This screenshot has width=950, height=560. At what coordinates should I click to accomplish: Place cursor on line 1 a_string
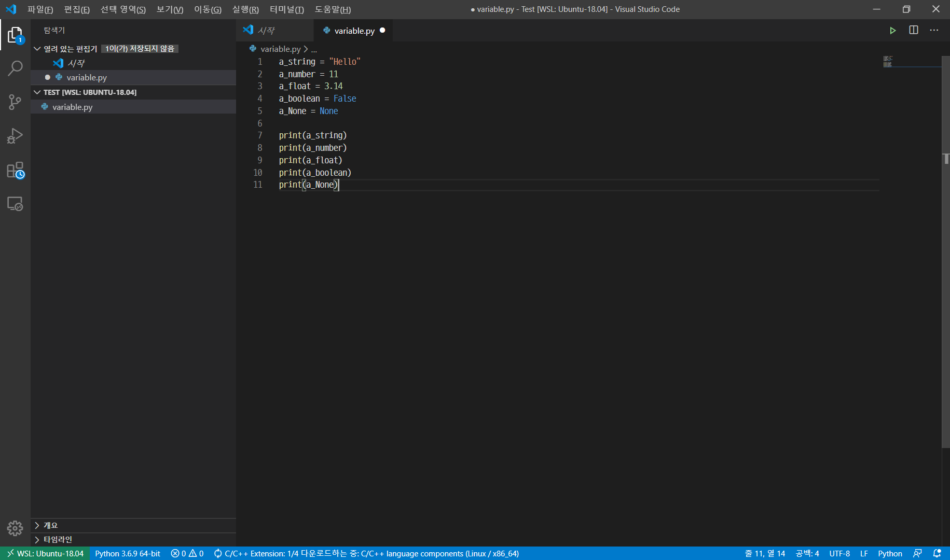[x=297, y=62]
